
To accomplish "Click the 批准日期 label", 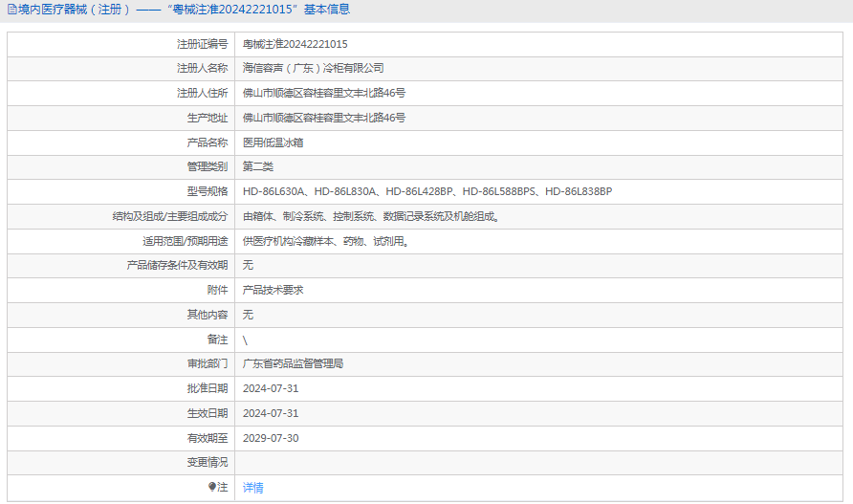I will pyautogui.click(x=208, y=388).
